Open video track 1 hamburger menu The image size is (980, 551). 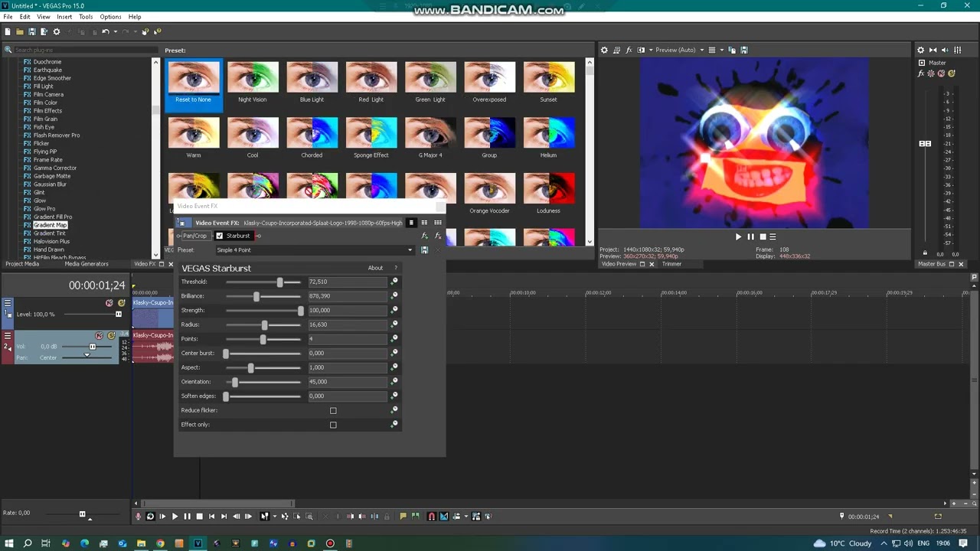[x=8, y=303]
